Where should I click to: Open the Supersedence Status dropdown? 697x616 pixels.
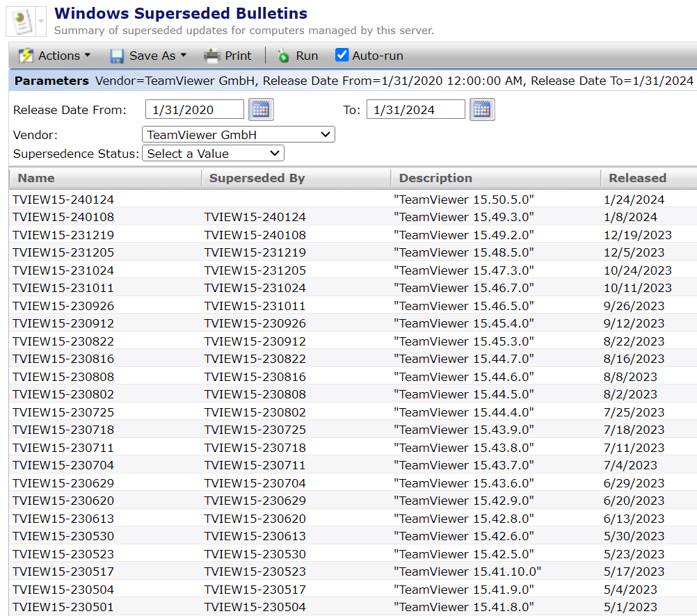click(x=213, y=154)
